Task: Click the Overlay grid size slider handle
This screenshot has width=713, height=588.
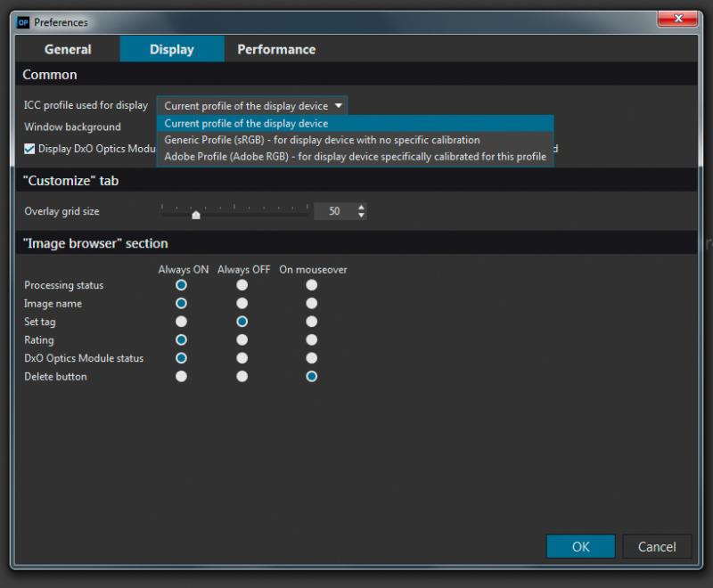Action: pyautogui.click(x=196, y=215)
